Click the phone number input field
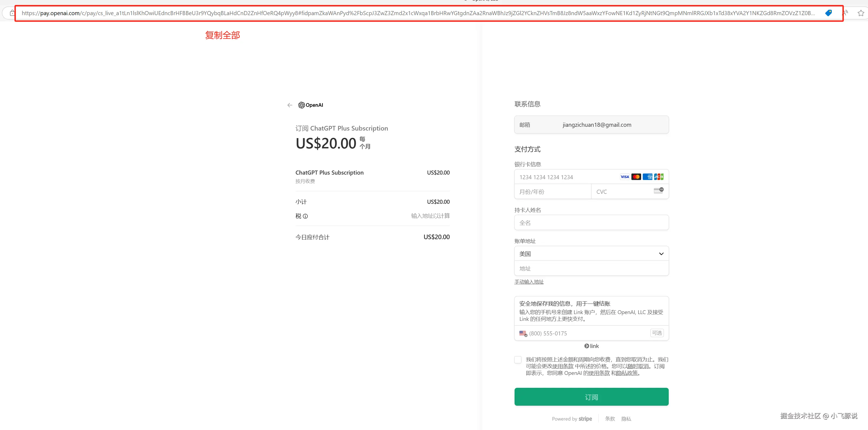 (586, 333)
